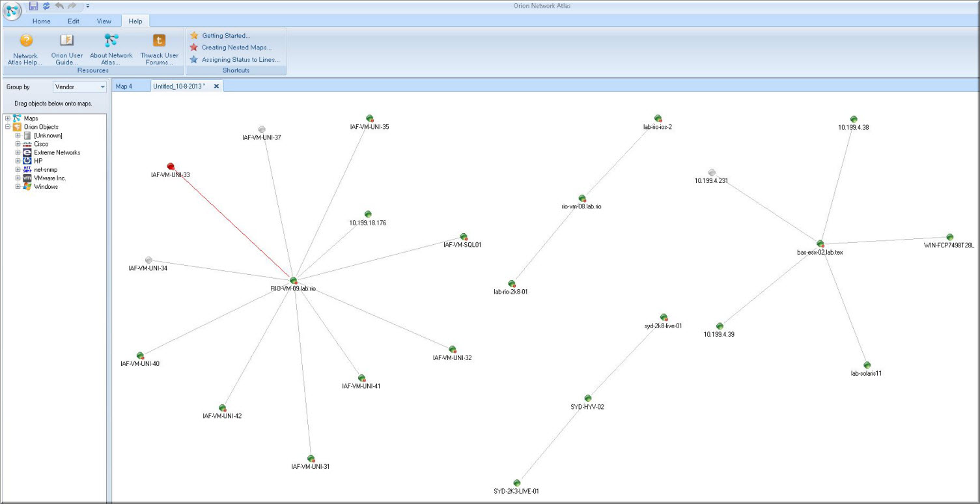Screen dimensions: 980x504
Task: Open About Network Atlas
Action: 111,49
